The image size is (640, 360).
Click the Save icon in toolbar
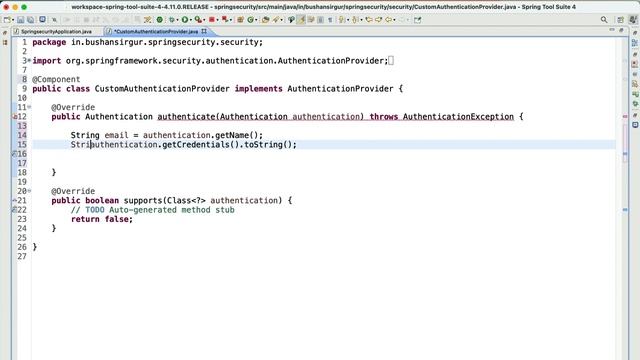point(20,20)
